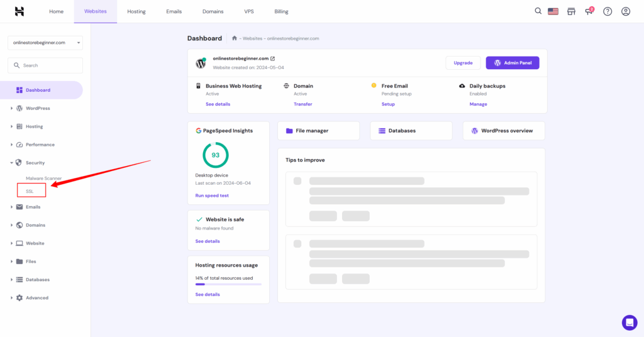This screenshot has width=644, height=337.
Task: Open the Billing top tab
Action: tap(282, 11)
